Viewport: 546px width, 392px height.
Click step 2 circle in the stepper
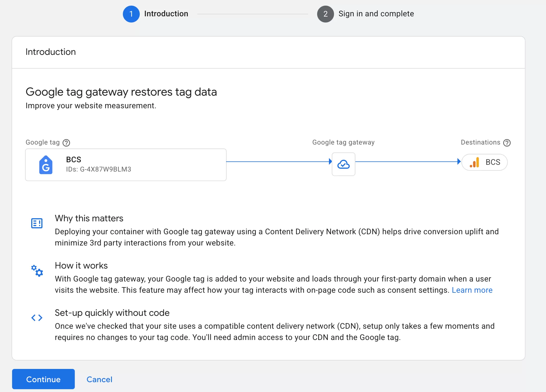click(x=326, y=14)
